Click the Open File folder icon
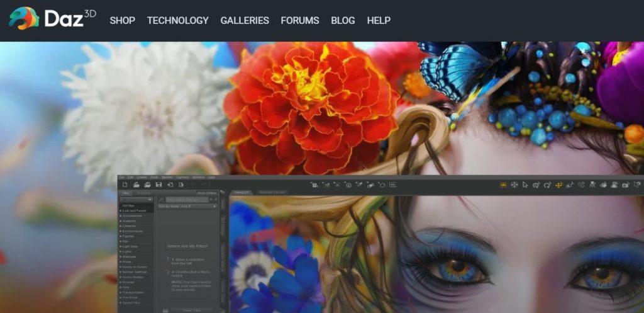The image size is (644, 313). pos(136,185)
